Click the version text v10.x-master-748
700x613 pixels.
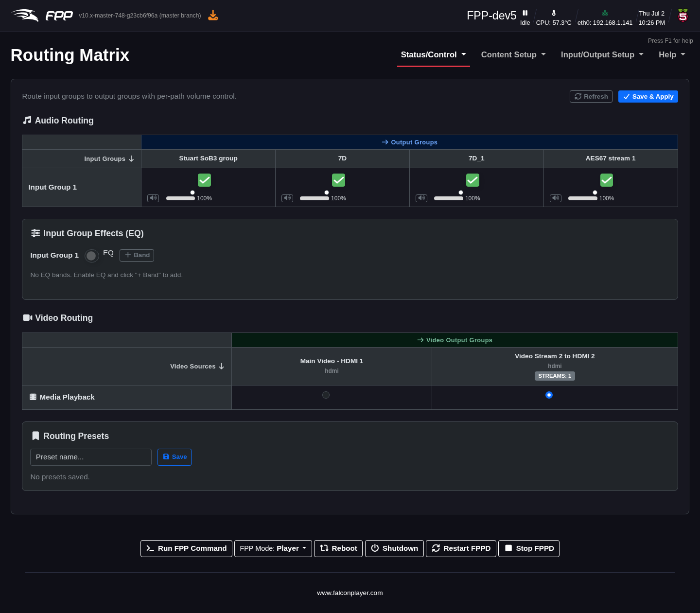140,16
